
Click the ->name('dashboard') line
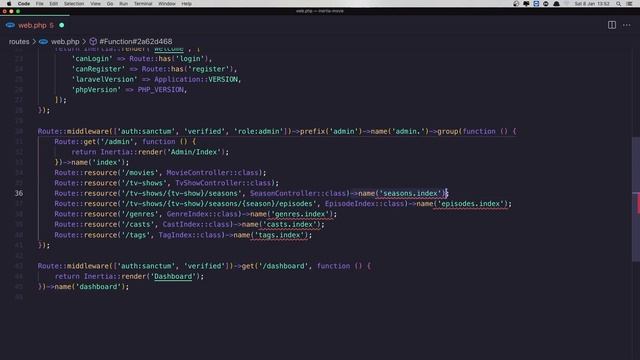tap(83, 287)
